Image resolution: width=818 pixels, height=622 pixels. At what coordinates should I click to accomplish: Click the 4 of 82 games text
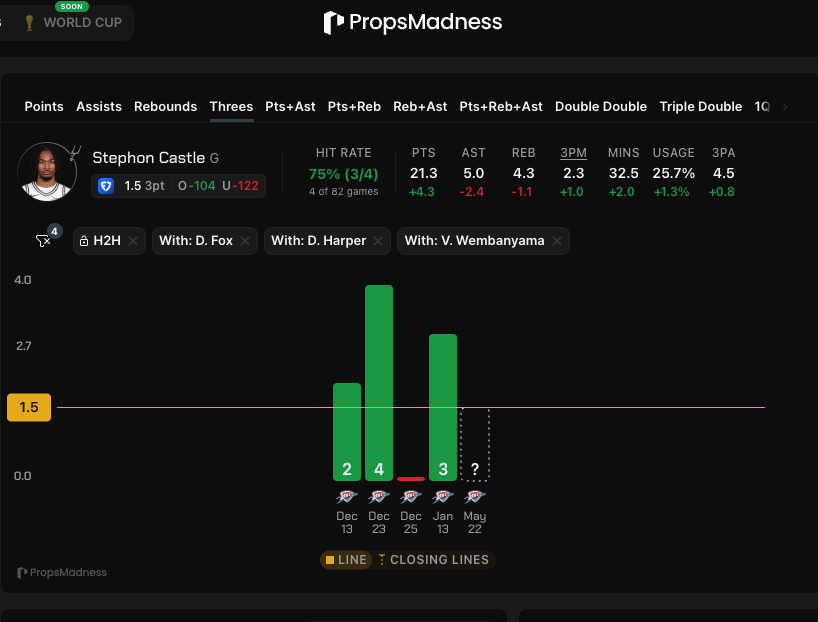tap(343, 192)
